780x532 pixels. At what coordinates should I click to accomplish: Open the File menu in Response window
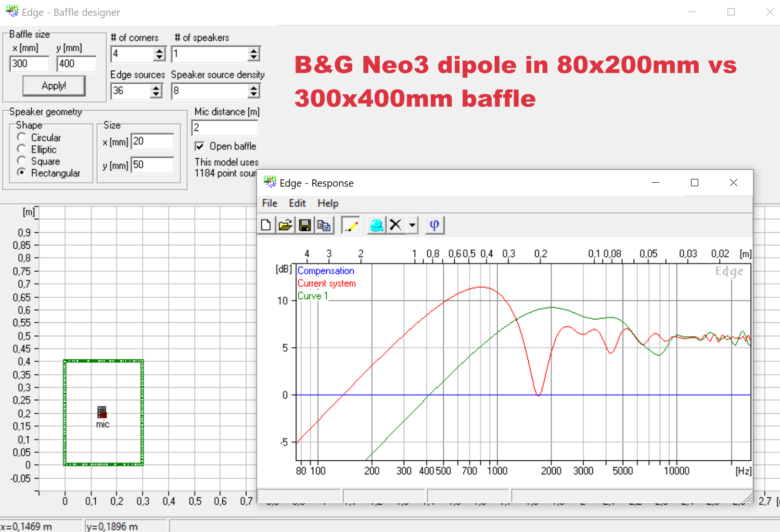tap(269, 203)
